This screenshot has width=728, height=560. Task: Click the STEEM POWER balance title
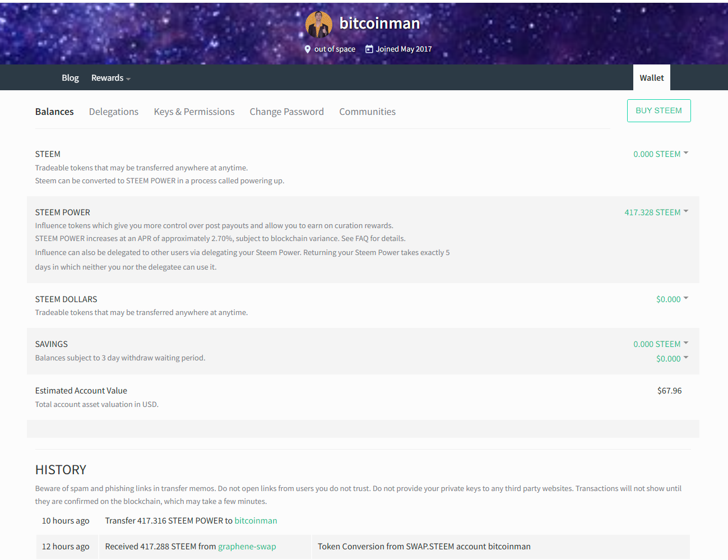[63, 212]
